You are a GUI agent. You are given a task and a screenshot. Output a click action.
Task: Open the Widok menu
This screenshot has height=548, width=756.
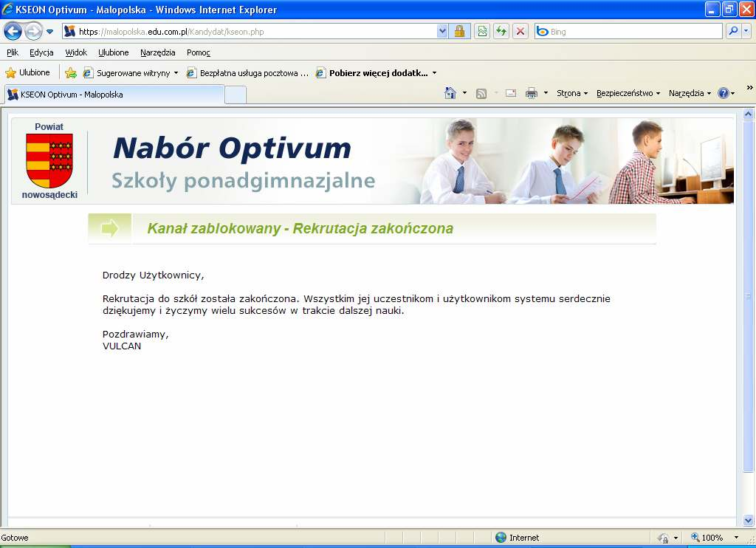pyautogui.click(x=76, y=52)
